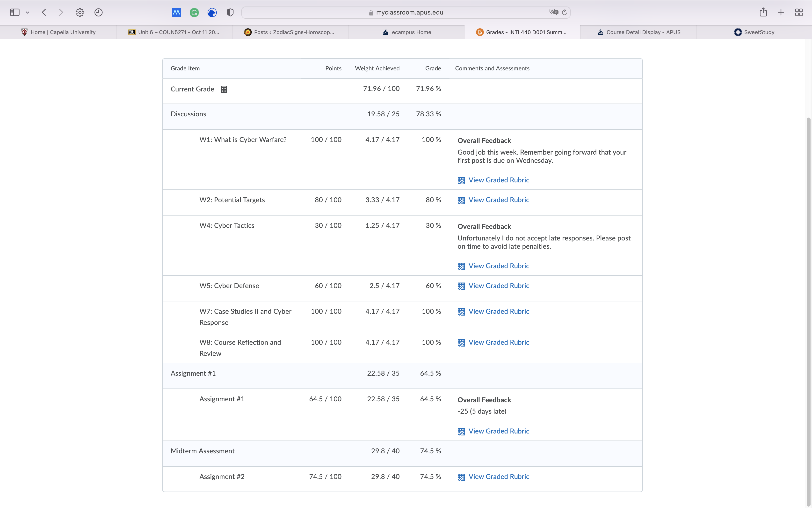
Task: Click the Midterm Assessment 29.8 / 40 weight
Action: pos(385,451)
